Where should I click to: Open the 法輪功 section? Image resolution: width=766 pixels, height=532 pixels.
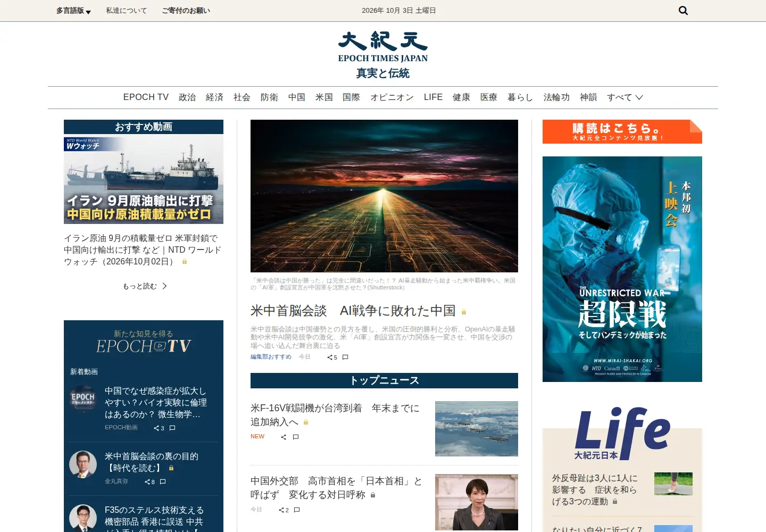click(x=556, y=97)
